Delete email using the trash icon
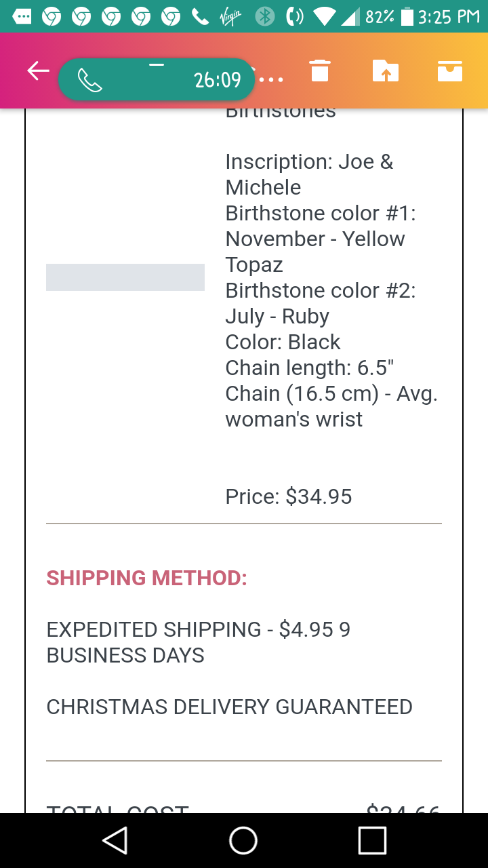Image resolution: width=488 pixels, height=868 pixels. click(320, 71)
